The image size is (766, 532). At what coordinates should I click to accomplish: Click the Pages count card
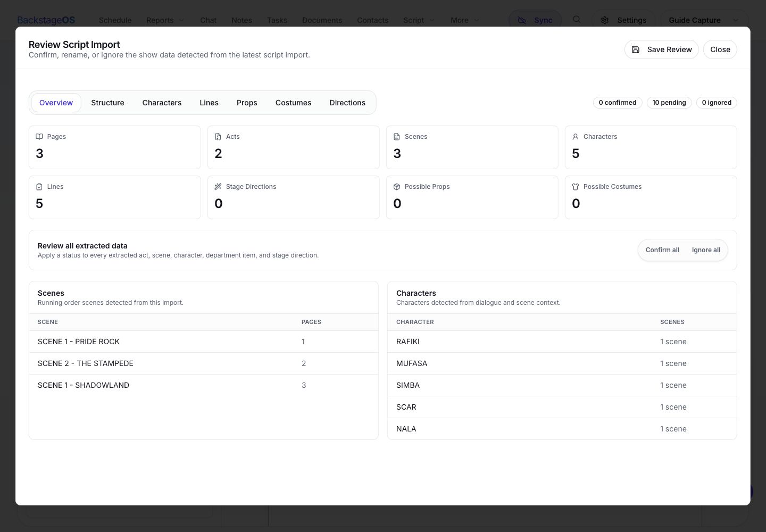115,147
